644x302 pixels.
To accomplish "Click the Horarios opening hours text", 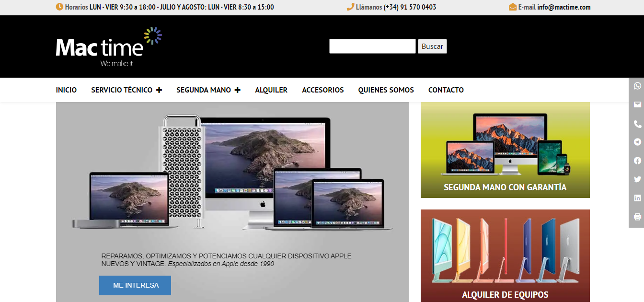I will point(170,7).
